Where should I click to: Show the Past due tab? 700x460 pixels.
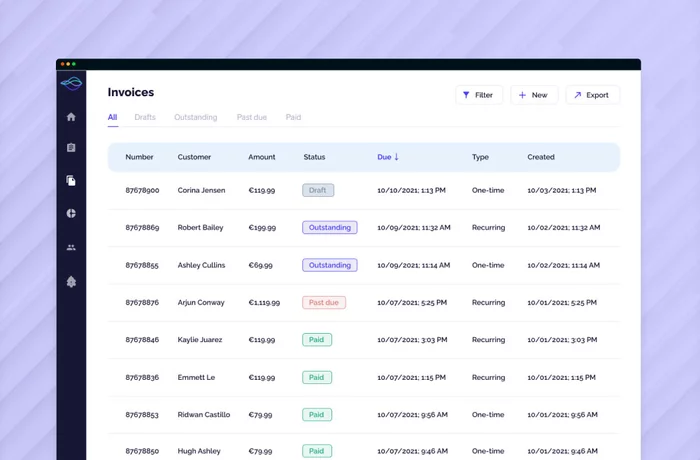click(x=251, y=117)
